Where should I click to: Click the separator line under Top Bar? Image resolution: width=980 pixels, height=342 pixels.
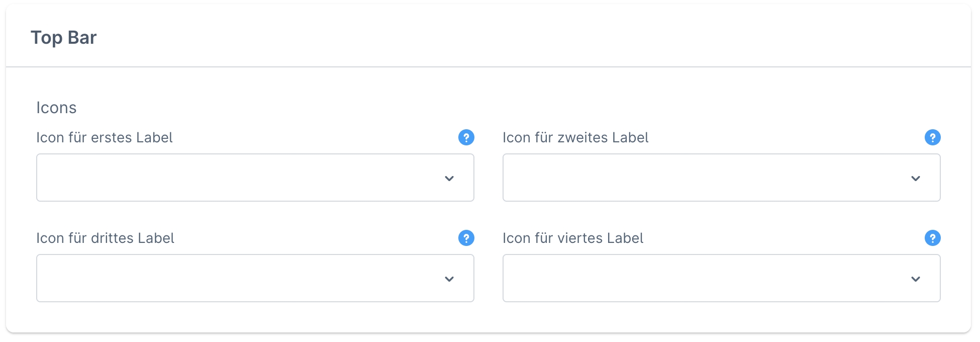click(x=488, y=67)
